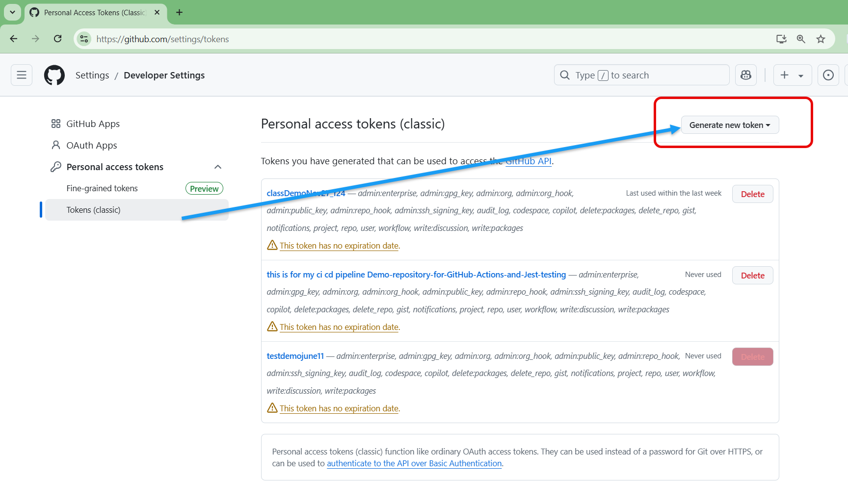Viewport: 848px width, 504px height.
Task: Reload the page with the refresh icon
Action: pyautogui.click(x=58, y=39)
